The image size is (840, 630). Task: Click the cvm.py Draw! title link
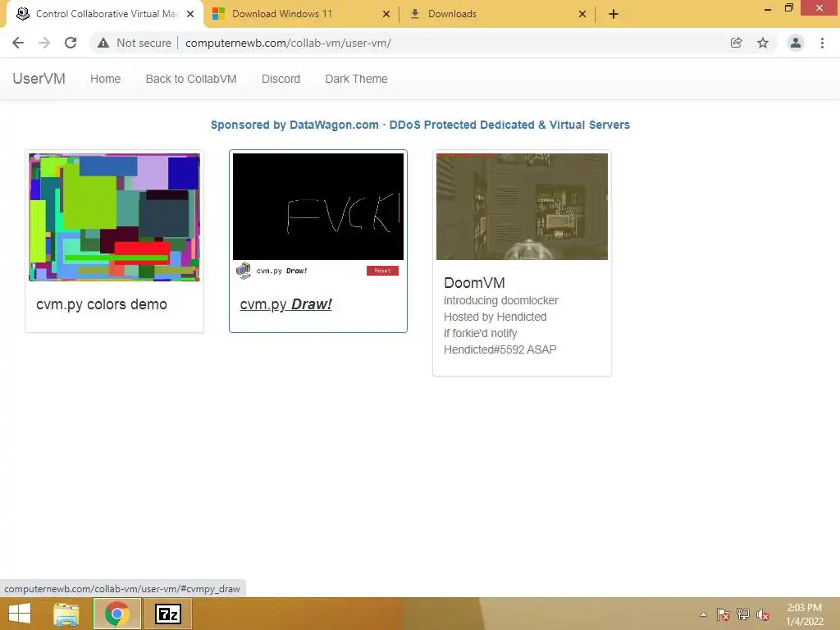tap(286, 304)
